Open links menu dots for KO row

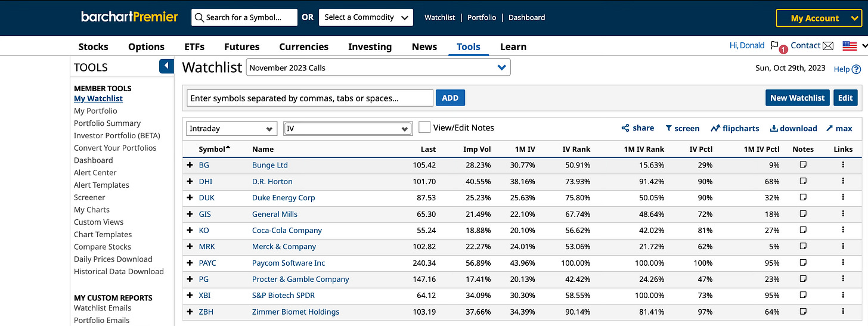[843, 229]
